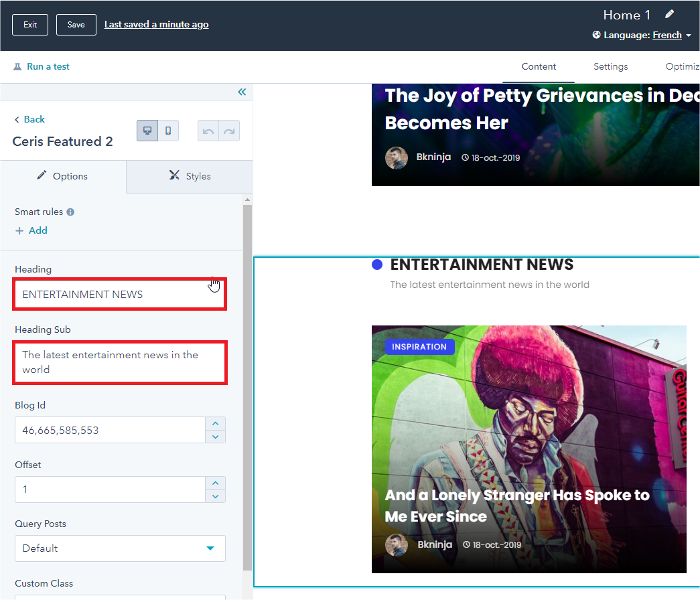
Task: Switch to desktop preview icon
Action: tap(147, 131)
